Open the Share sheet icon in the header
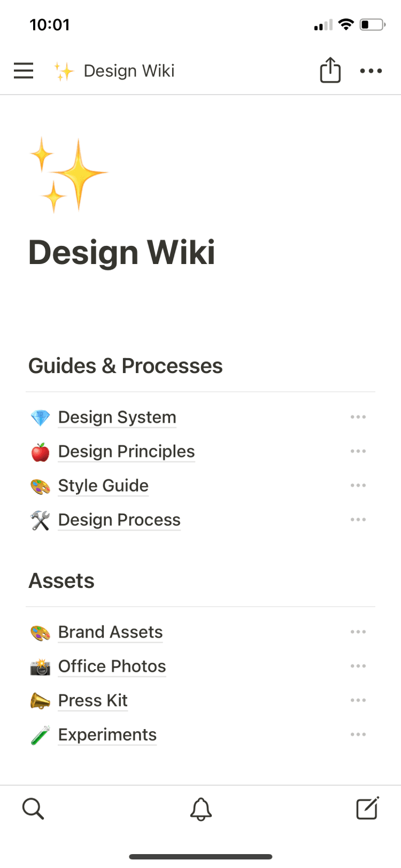 click(x=330, y=70)
